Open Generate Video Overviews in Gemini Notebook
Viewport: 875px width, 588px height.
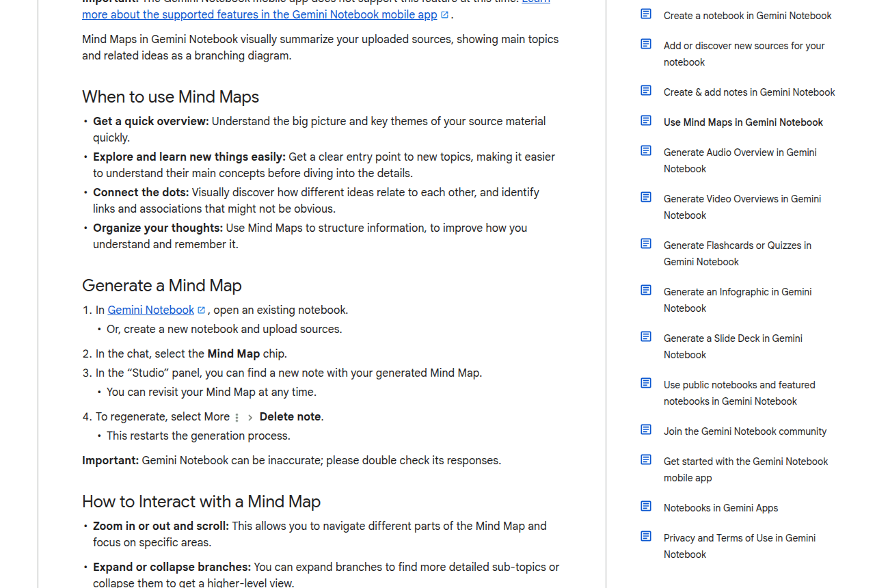pyautogui.click(x=742, y=207)
